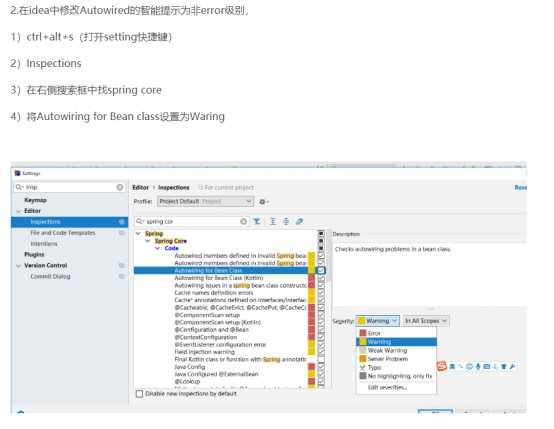Choose Weak Warning severity
The width and height of the screenshot is (554, 429).
(x=396, y=351)
